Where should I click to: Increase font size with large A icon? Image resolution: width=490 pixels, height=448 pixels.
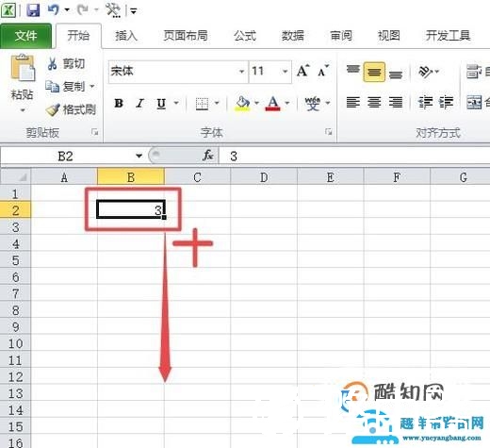pos(303,71)
